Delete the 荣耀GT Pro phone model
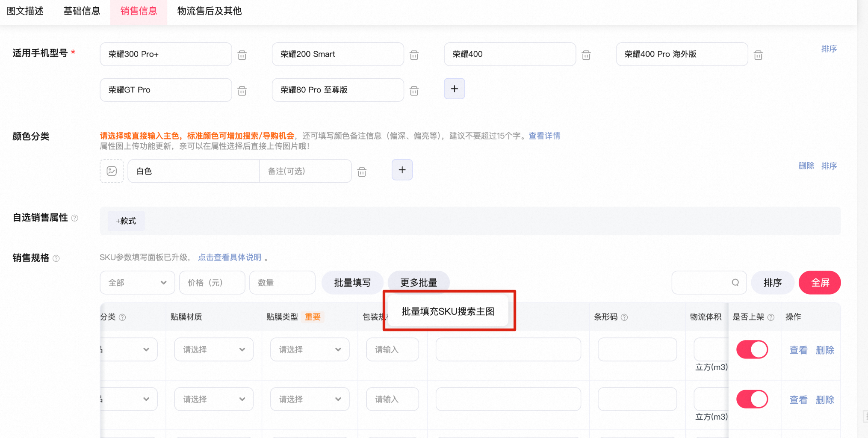Image resolution: width=868 pixels, height=438 pixels. pyautogui.click(x=242, y=91)
